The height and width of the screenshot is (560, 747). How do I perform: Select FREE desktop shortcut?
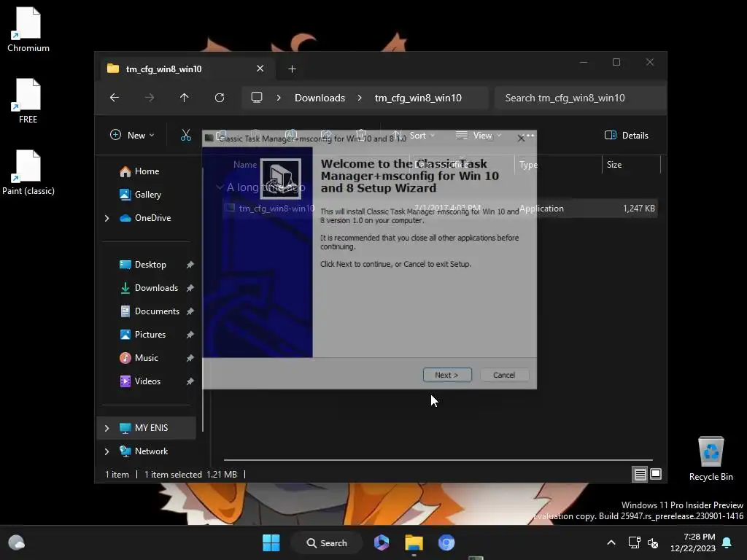tap(28, 101)
